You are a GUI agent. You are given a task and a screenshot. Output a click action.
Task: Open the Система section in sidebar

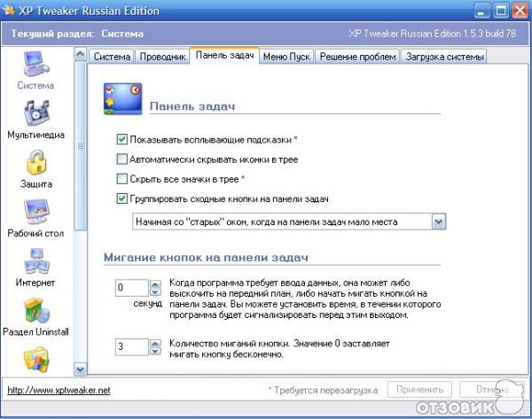[35, 70]
